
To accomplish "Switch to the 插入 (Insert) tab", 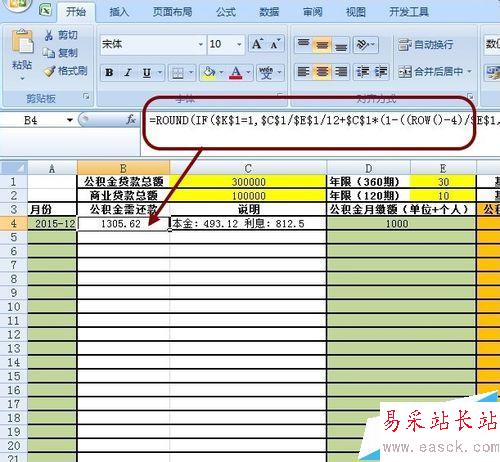I will tap(119, 12).
